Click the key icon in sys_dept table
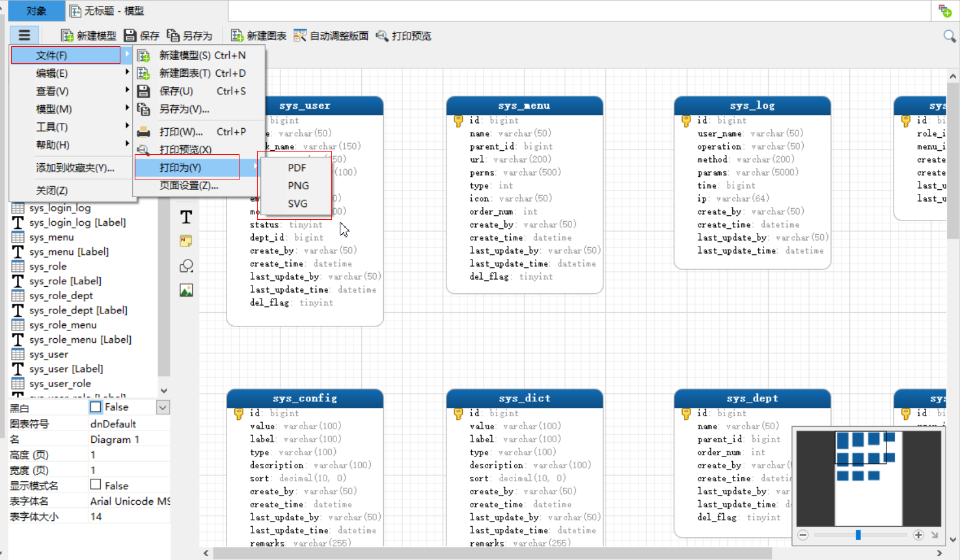Screen dimensions: 960x560 tap(686, 414)
